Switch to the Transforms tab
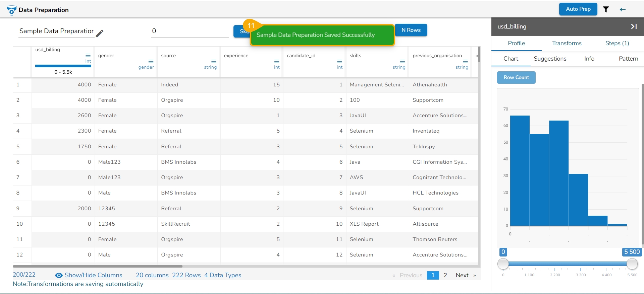 (567, 43)
